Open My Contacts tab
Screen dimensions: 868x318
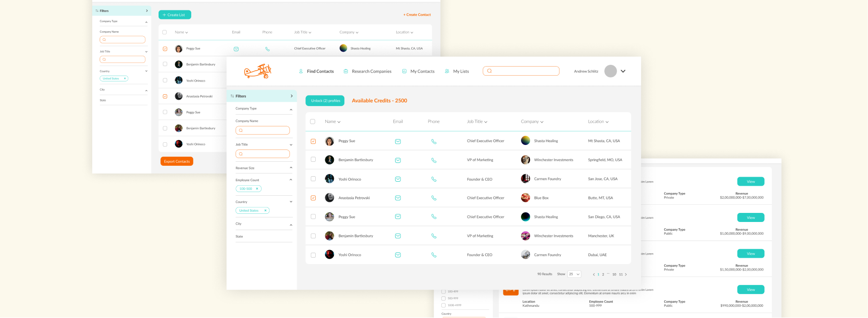tap(418, 72)
